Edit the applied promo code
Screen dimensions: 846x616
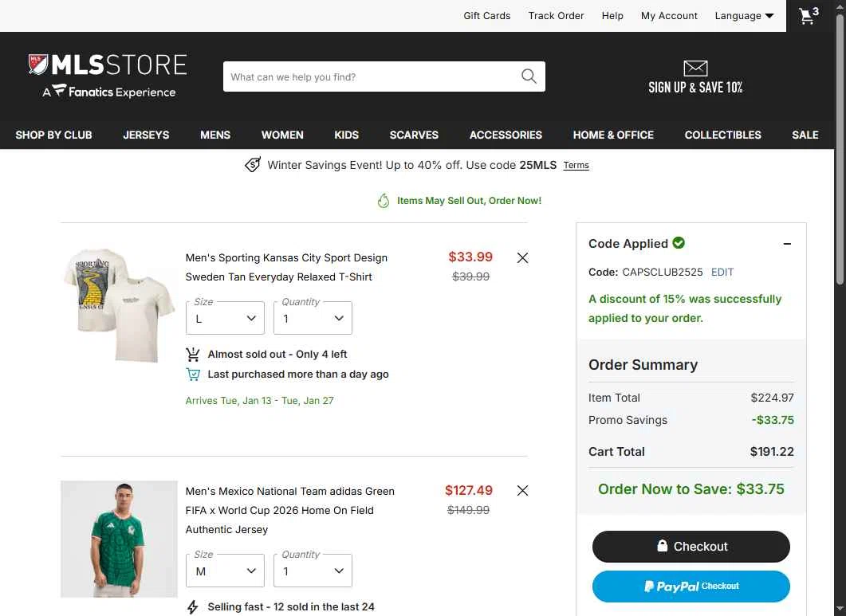pyautogui.click(x=722, y=272)
